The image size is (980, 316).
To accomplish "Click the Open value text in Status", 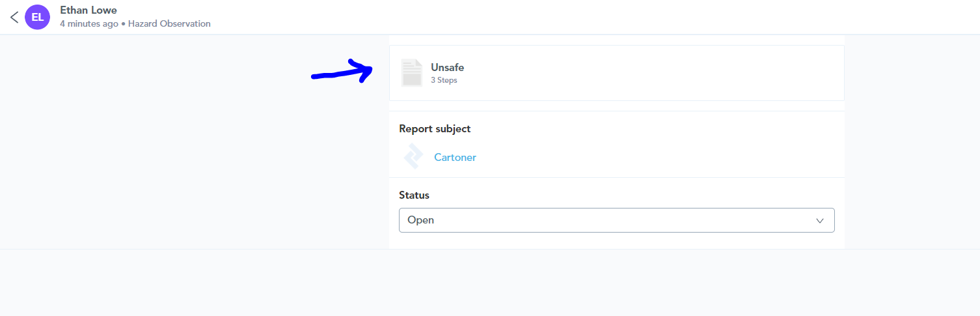I will click(x=420, y=220).
